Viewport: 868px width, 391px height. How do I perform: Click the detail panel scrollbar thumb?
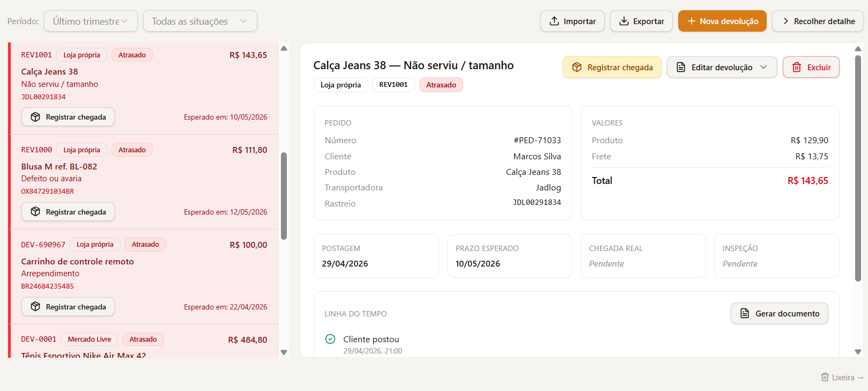pos(858,168)
